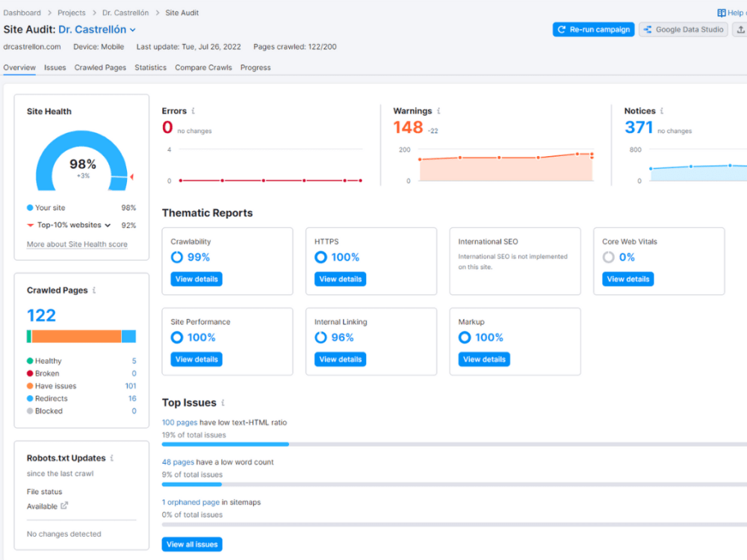
Task: Click the Crawled Pages info icon
Action: pyautogui.click(x=94, y=290)
